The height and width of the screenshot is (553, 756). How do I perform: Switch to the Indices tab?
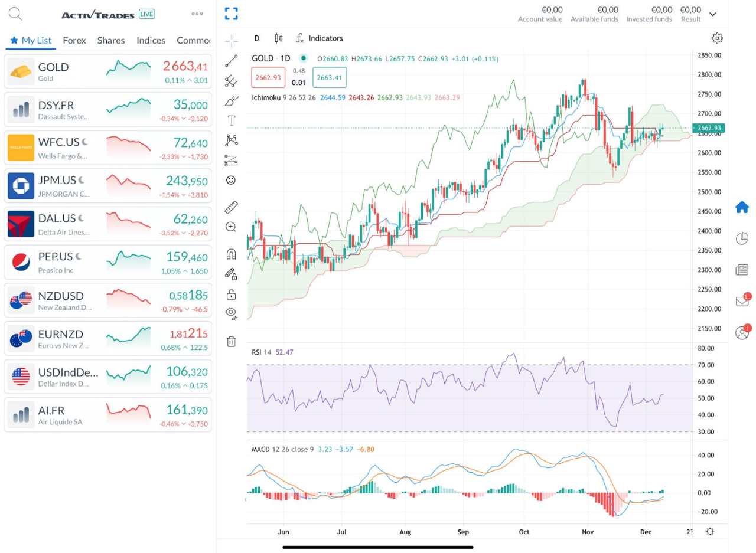(x=151, y=40)
